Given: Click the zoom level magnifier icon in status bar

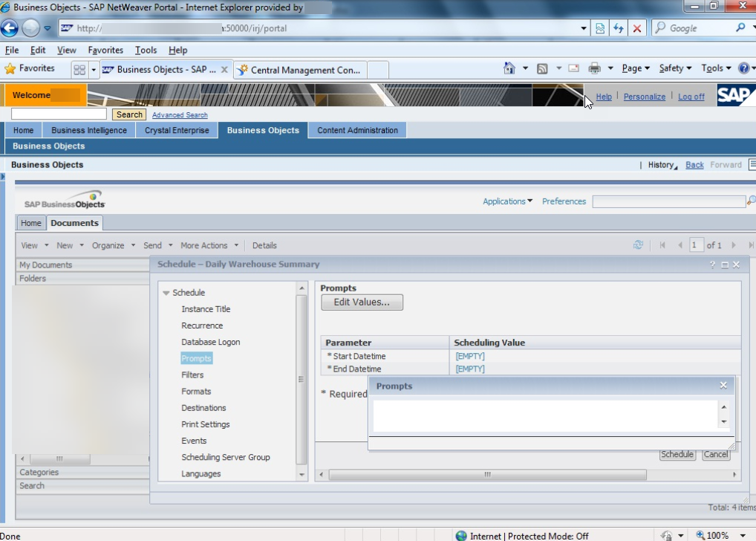Looking at the screenshot, I should point(700,535).
